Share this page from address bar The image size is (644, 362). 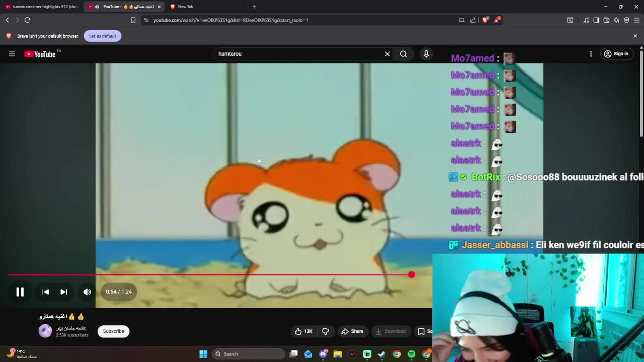tap(473, 20)
